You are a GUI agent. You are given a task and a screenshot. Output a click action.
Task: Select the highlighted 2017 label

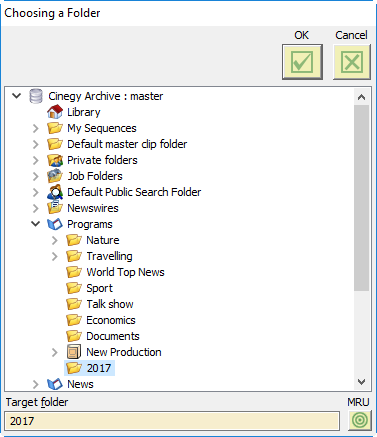[x=99, y=368]
